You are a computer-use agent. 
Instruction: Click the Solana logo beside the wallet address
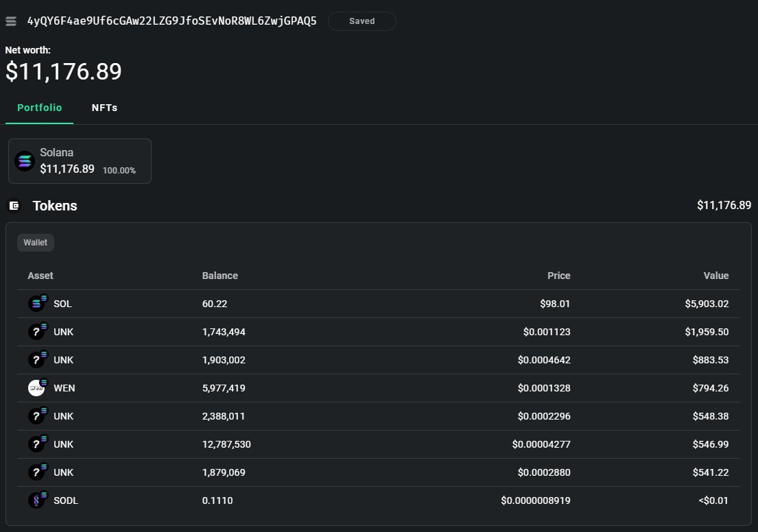pyautogui.click(x=11, y=21)
